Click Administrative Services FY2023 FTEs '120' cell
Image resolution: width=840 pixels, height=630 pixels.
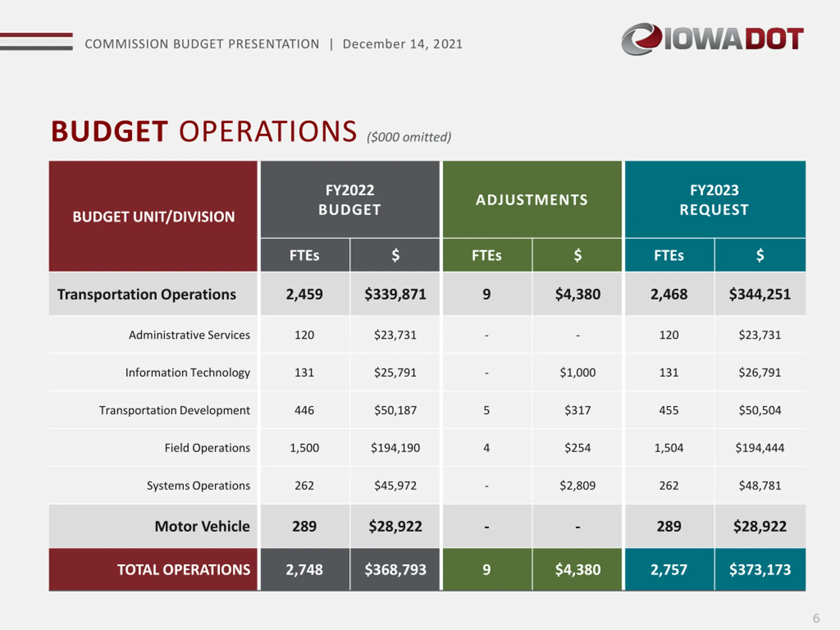669,335
